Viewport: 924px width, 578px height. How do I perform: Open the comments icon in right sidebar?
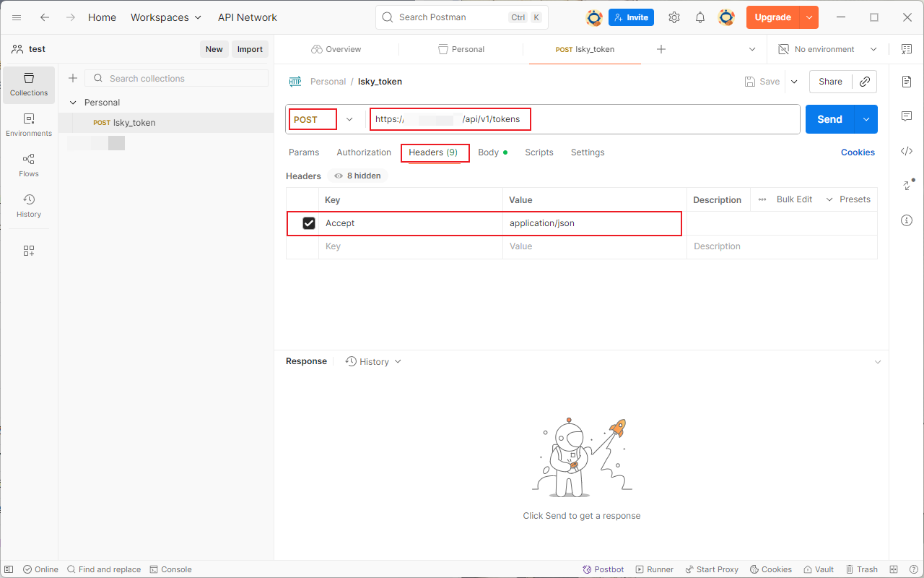(x=907, y=116)
